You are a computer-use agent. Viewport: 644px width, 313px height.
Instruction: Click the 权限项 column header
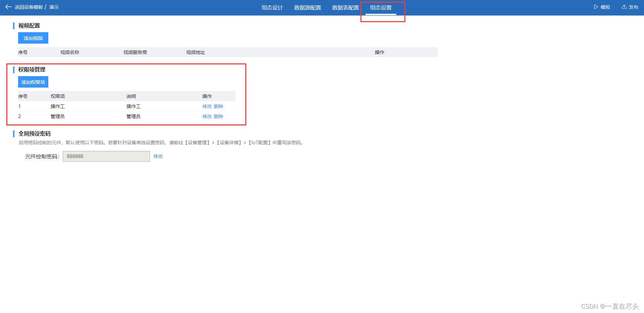tap(58, 96)
